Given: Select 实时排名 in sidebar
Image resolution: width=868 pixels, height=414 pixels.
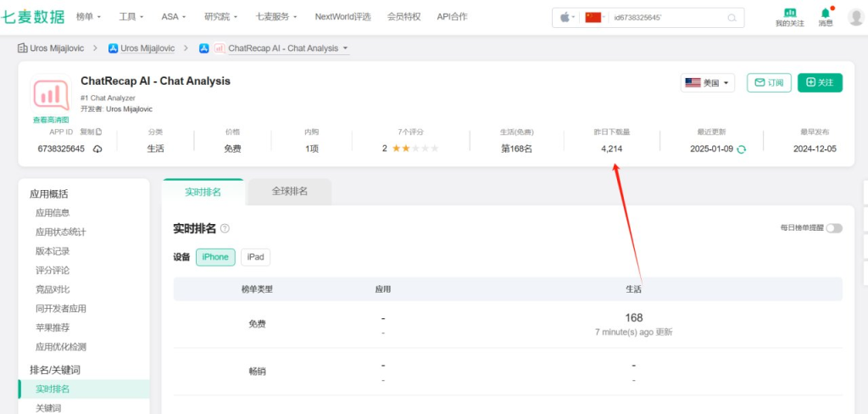Looking at the screenshot, I should 84,389.
